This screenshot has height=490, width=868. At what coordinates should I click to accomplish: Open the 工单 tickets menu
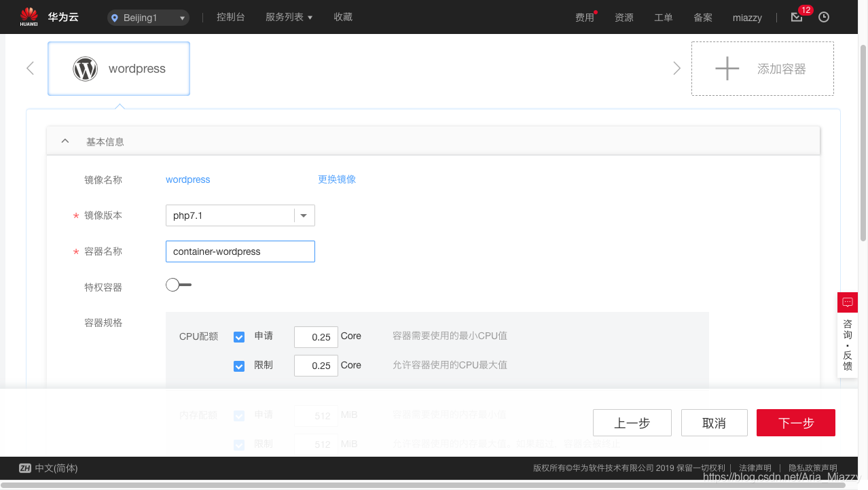click(664, 18)
